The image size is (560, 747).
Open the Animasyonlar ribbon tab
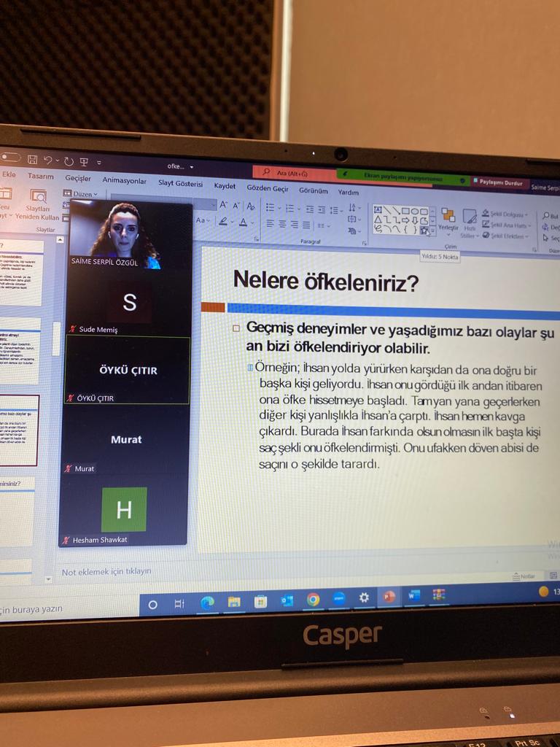click(124, 180)
